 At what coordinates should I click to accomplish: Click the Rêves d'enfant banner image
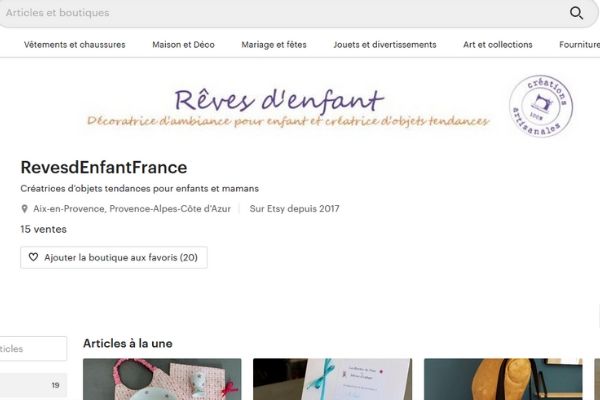click(288, 107)
